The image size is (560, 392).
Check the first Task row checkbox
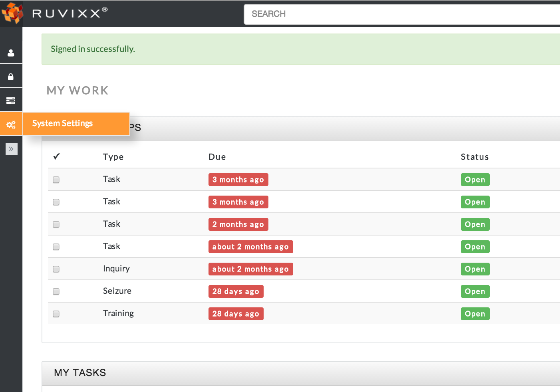pyautogui.click(x=56, y=180)
